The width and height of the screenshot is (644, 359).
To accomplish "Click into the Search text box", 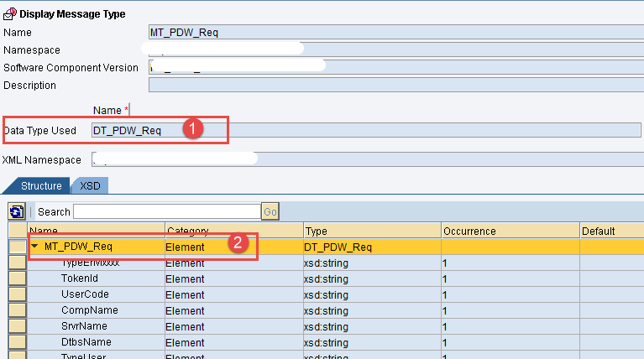I will tap(166, 211).
